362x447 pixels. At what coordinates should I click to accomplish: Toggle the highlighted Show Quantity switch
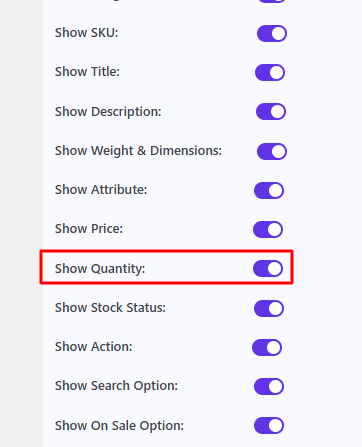click(x=268, y=268)
